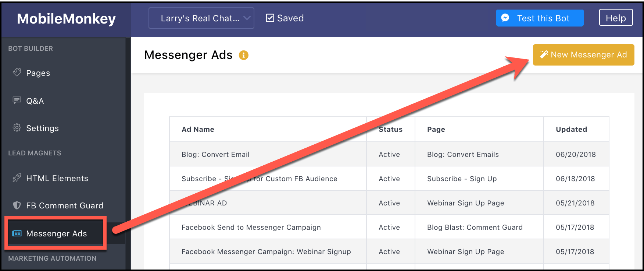The width and height of the screenshot is (644, 271).
Task: Click the Messenger Ads page heading
Action: 188,55
